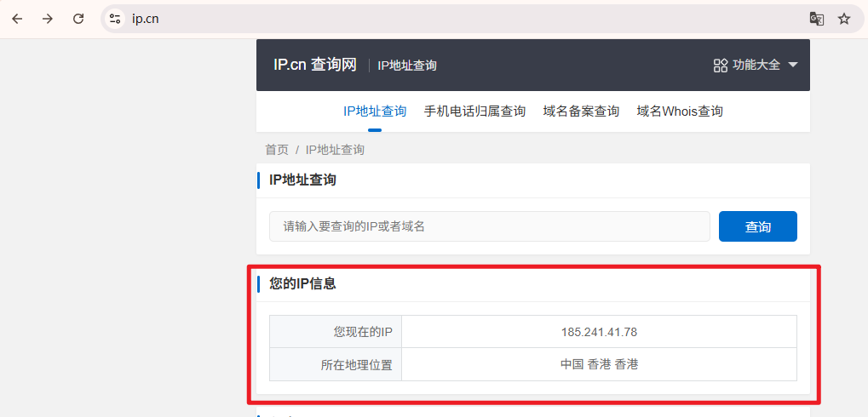Focus the IP or domain search input
Screen dimensions: 868x417
click(489, 226)
